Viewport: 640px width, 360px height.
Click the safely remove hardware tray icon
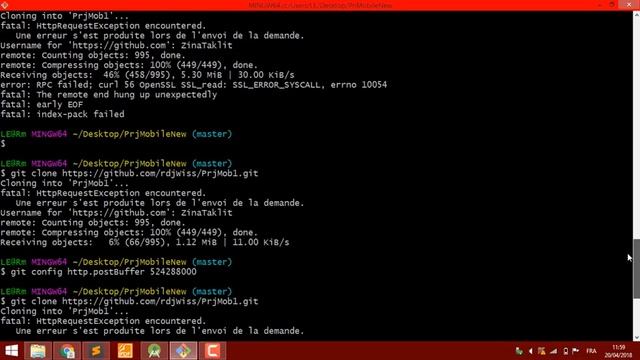click(x=519, y=351)
